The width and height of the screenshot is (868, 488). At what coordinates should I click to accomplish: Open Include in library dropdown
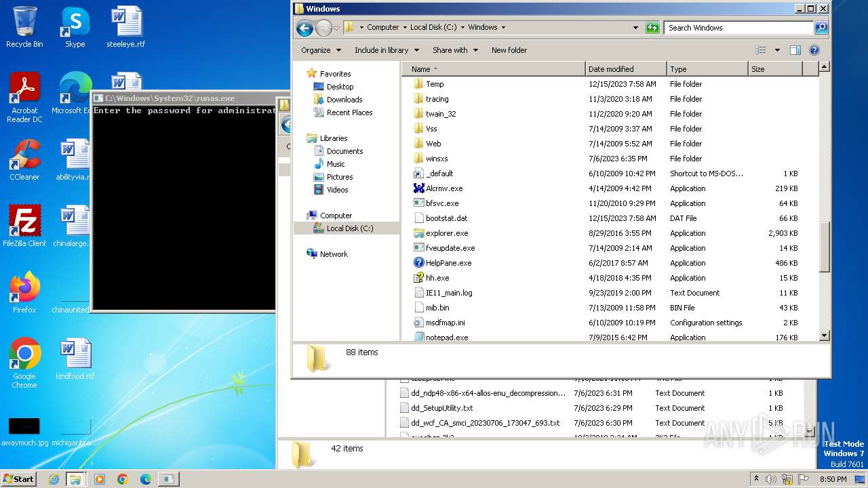387,50
